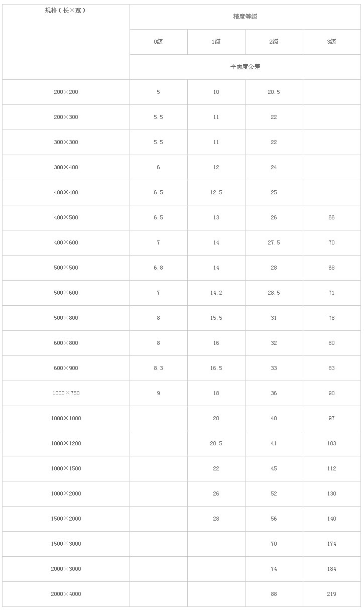Click the 1级 column header
Viewport: 364px width, 616px height.
pyautogui.click(x=216, y=42)
